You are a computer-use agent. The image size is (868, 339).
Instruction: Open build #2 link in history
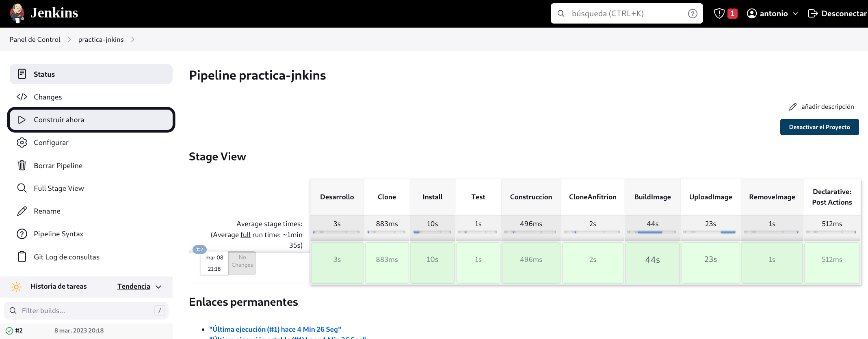tap(19, 330)
